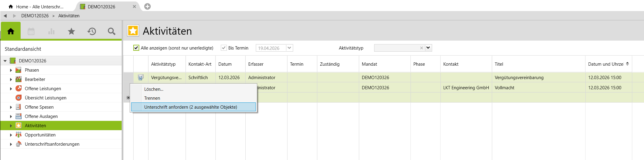The image size is (644, 160).
Task: Open the calendar view icon
Action: tap(31, 31)
